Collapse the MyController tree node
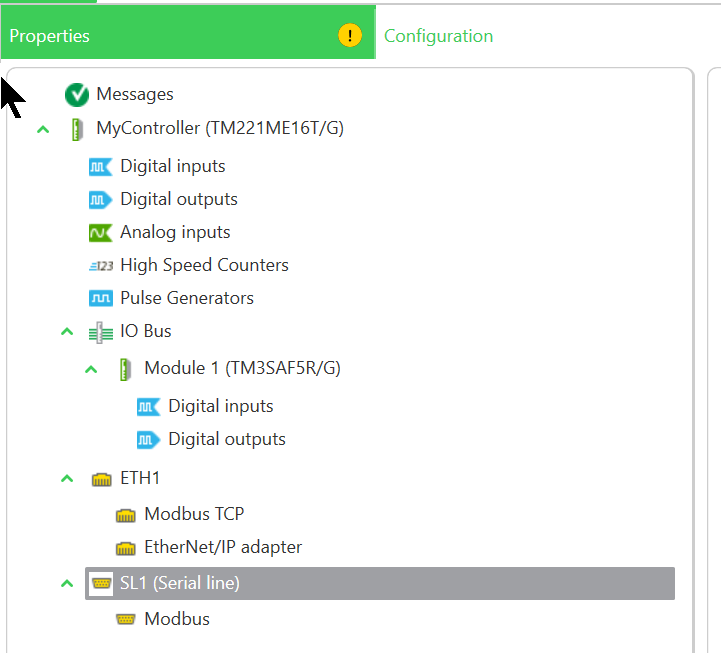This screenshot has height=653, width=721. [x=43, y=129]
